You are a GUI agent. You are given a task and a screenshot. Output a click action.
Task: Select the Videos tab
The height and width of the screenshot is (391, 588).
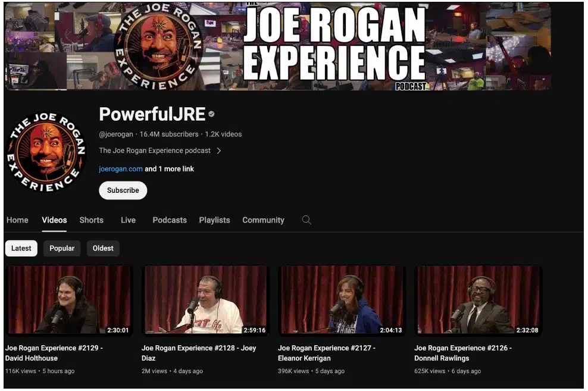(x=54, y=220)
